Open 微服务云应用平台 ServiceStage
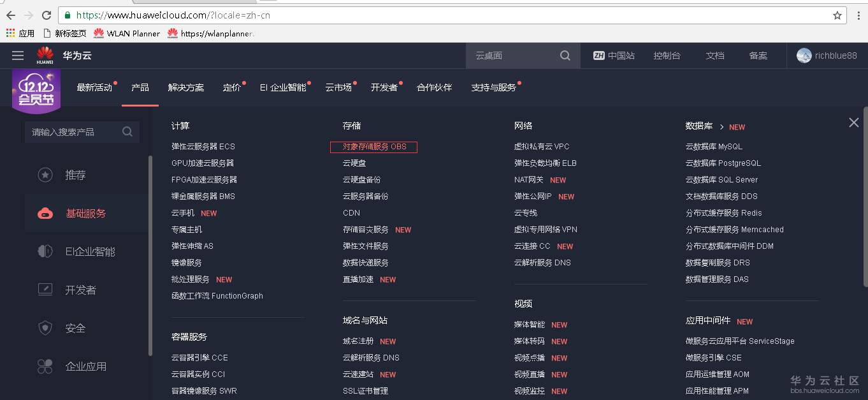 coord(740,341)
